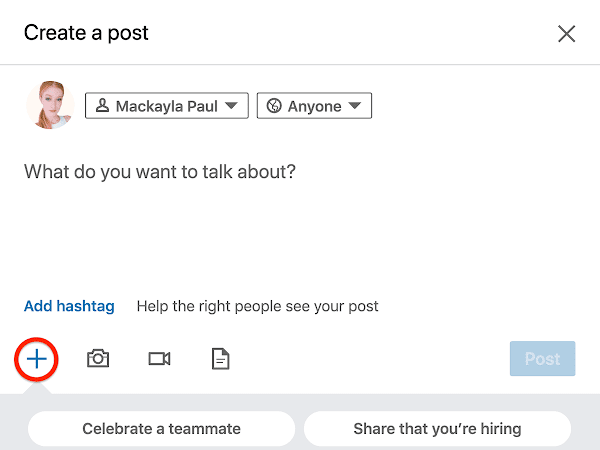Choose Share that you're hiring
Viewport: 600px width, 450px height.
[x=437, y=429]
